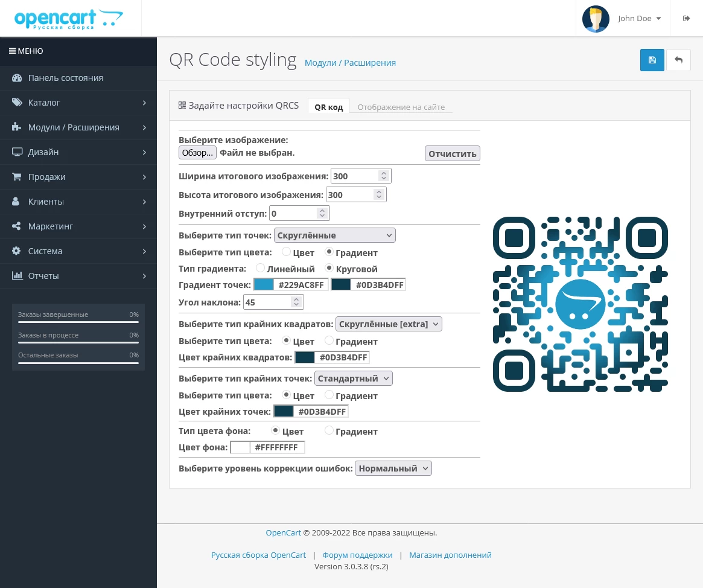703x588 pixels.
Task: Click John Doe's avatar picture
Action: coord(596,19)
